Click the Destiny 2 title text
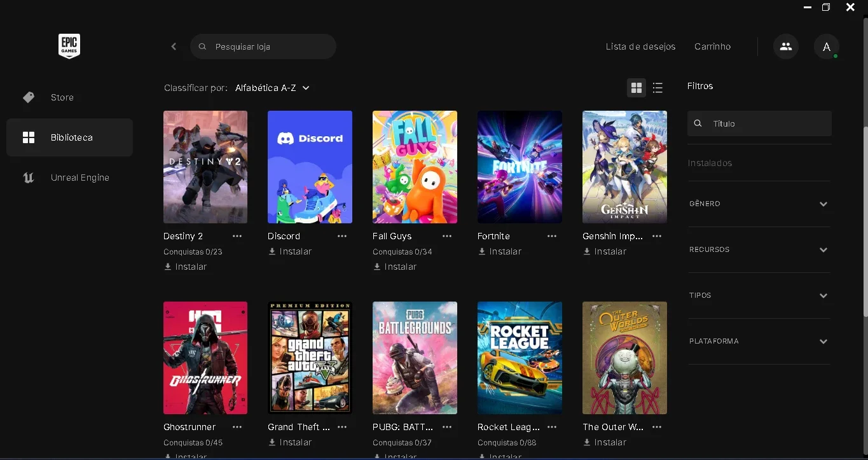 (183, 236)
